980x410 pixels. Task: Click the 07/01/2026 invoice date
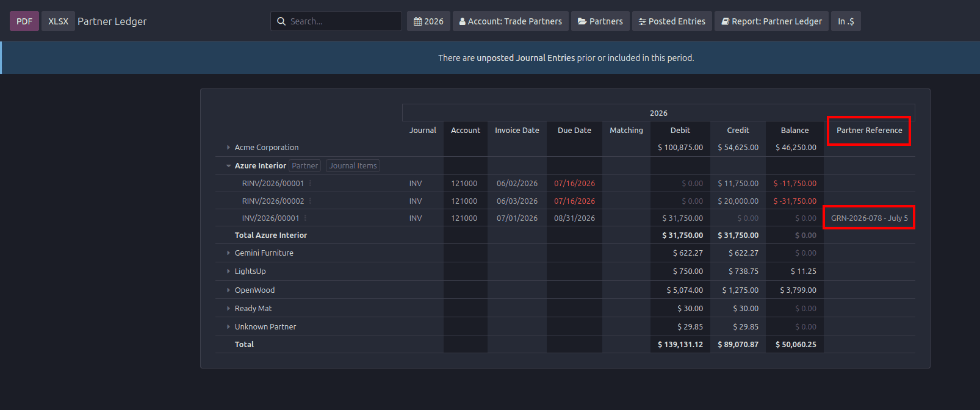[x=517, y=218]
